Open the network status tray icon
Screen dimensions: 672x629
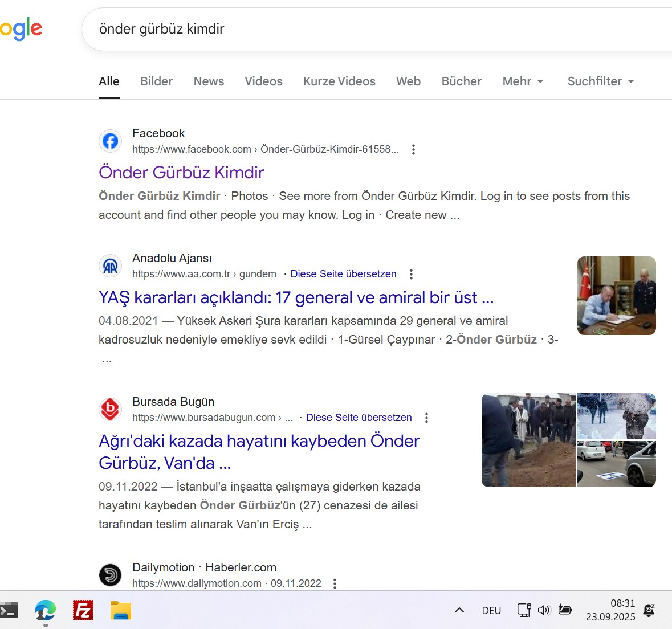pyautogui.click(x=524, y=610)
